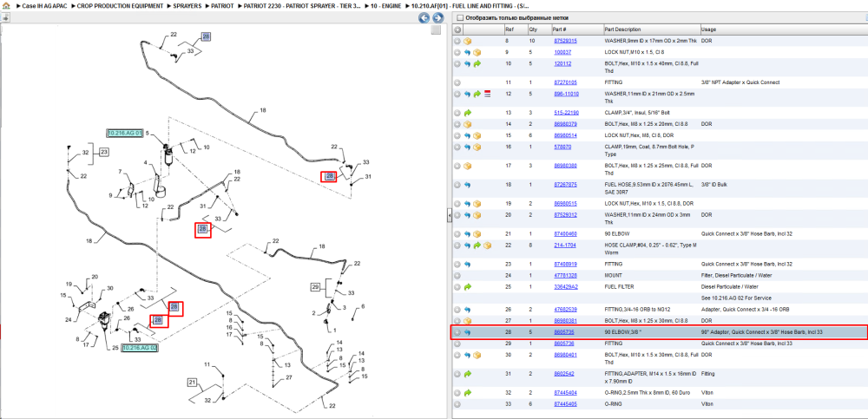868x419 pixels.
Task: Open '10.216.AG 01' reference link in diagram
Action: pyautogui.click(x=125, y=134)
